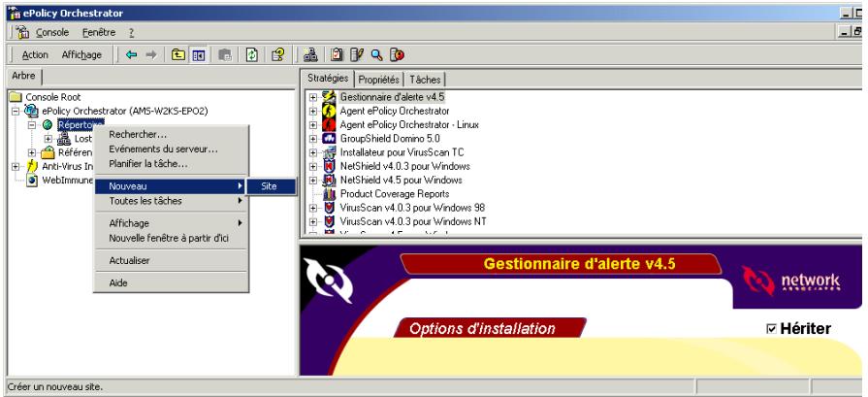Expand the Lost tree node
Screen dimensions: 868x397
48,139
